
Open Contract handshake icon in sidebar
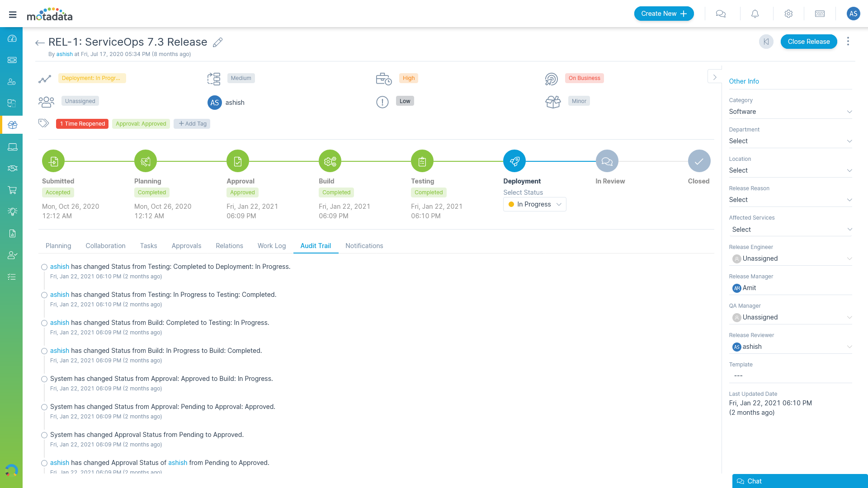(x=12, y=168)
